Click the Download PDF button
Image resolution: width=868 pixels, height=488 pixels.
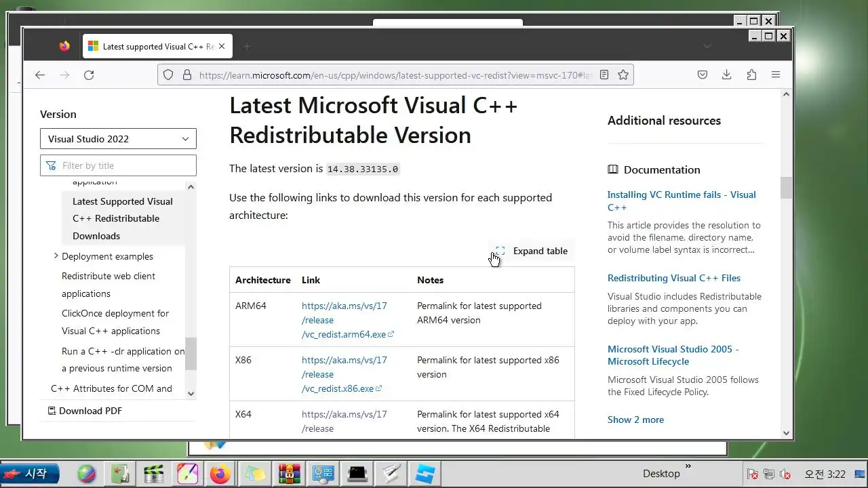85,411
